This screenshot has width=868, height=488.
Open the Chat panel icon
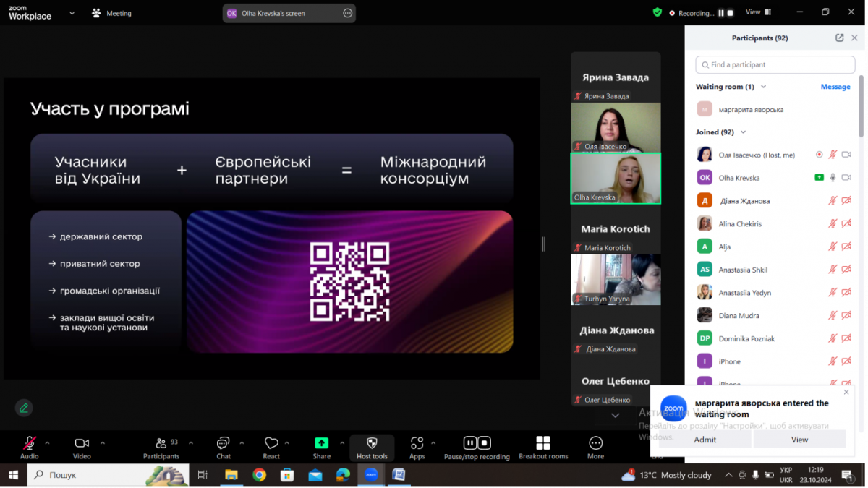[x=224, y=443]
